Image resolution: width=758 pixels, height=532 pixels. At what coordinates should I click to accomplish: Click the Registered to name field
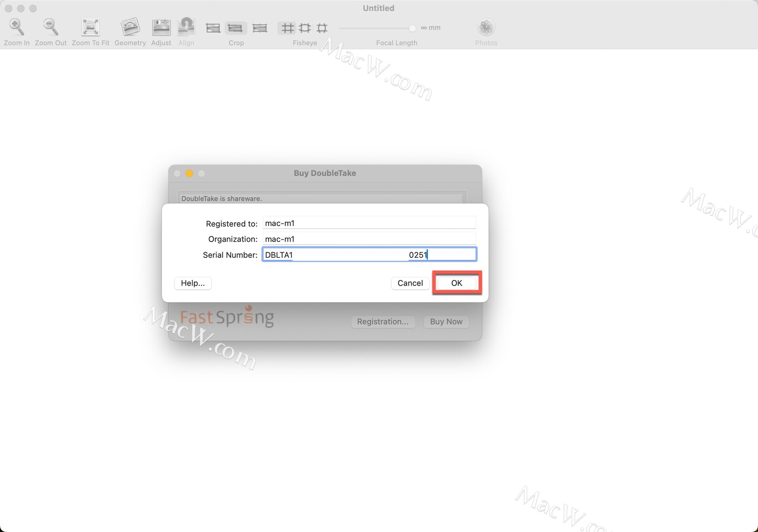pyautogui.click(x=369, y=223)
